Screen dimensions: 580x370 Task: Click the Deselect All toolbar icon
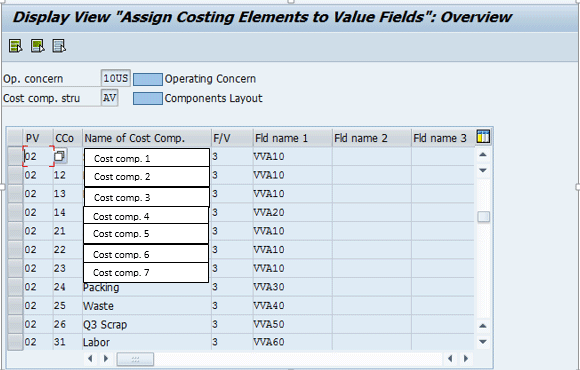click(x=59, y=46)
